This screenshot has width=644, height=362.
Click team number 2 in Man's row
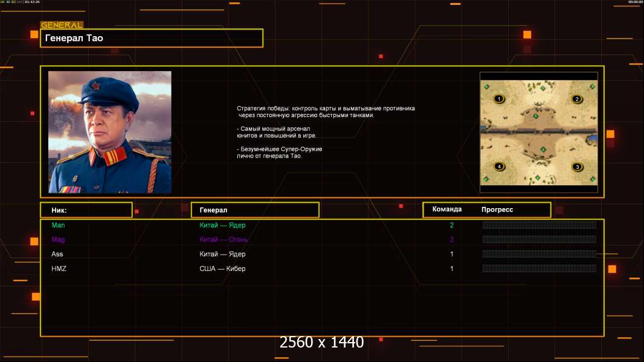pos(452,225)
